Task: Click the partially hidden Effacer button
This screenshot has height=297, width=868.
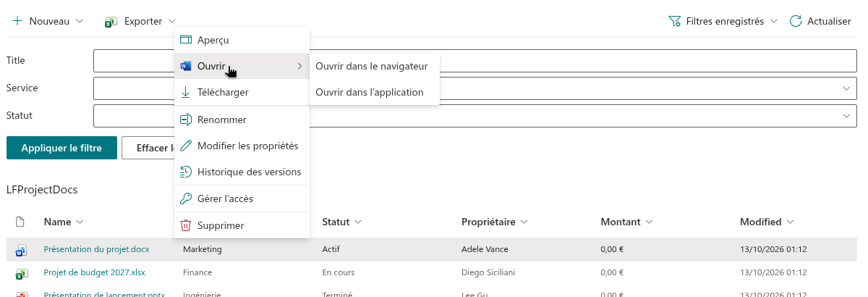Action: pyautogui.click(x=148, y=148)
